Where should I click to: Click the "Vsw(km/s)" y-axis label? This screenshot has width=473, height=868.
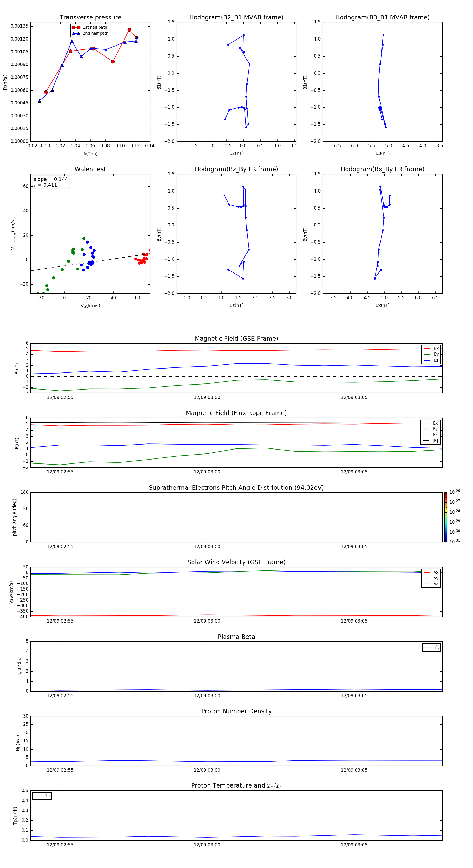(11, 592)
